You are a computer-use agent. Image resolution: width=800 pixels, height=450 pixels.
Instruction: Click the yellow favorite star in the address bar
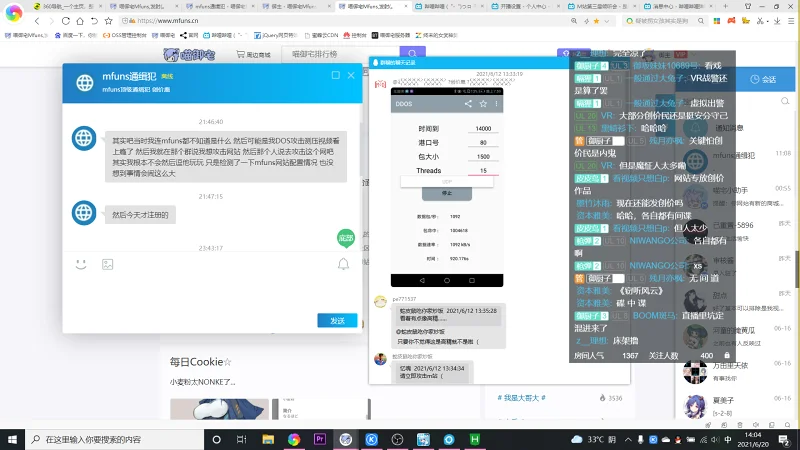click(x=596, y=21)
